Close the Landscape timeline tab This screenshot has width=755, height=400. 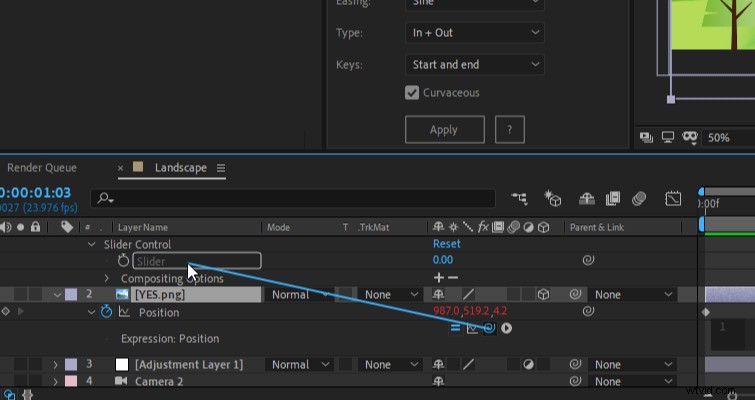pyautogui.click(x=120, y=168)
